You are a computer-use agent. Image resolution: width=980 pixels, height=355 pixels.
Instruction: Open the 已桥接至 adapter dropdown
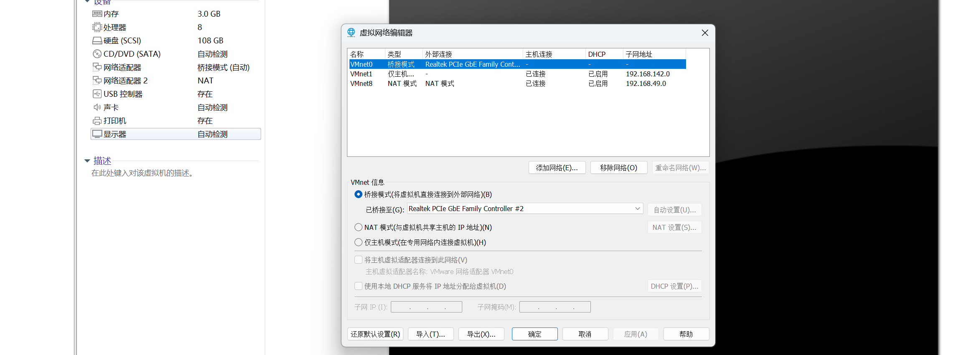coord(525,209)
